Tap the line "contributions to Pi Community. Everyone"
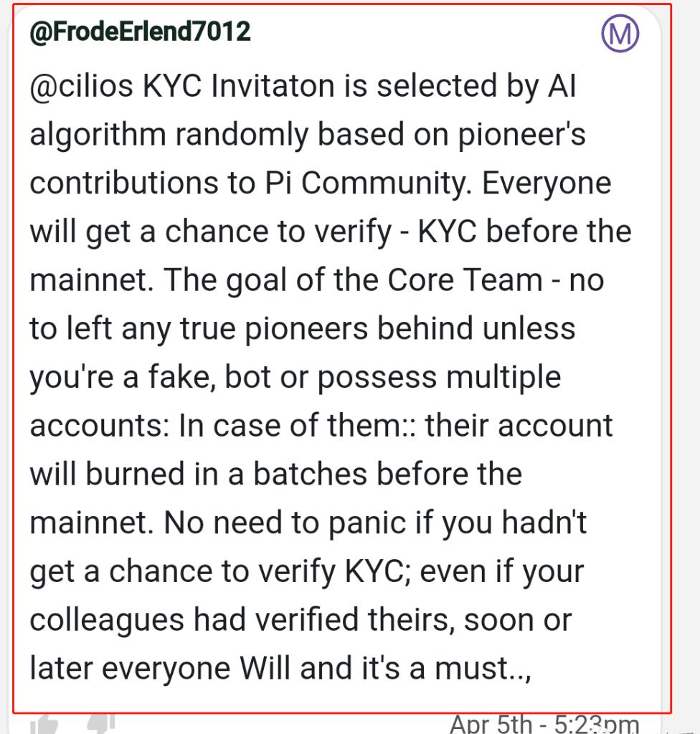Image resolution: width=700 pixels, height=734 pixels. (x=321, y=183)
